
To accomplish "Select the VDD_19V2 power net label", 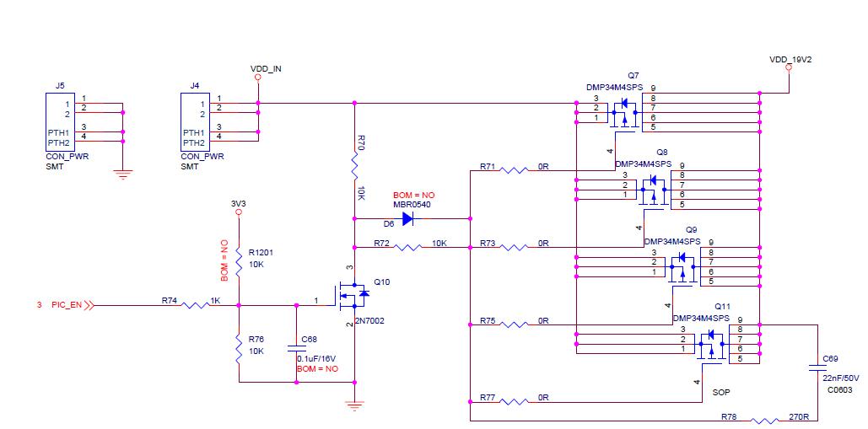I will pyautogui.click(x=790, y=60).
